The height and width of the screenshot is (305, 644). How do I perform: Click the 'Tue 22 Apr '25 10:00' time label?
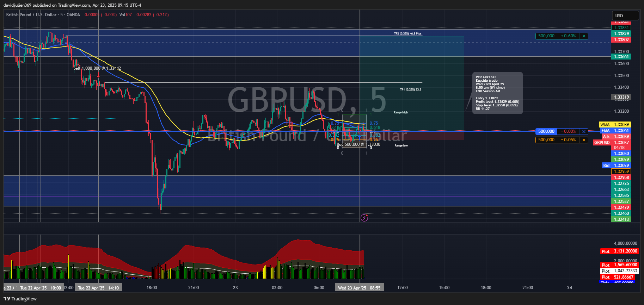tap(41, 288)
